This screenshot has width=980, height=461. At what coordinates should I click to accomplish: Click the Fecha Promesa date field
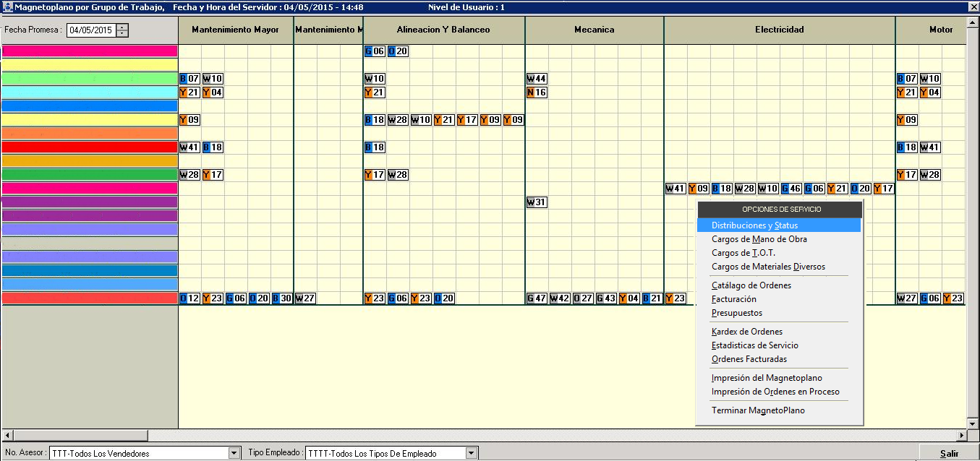pyautogui.click(x=90, y=30)
